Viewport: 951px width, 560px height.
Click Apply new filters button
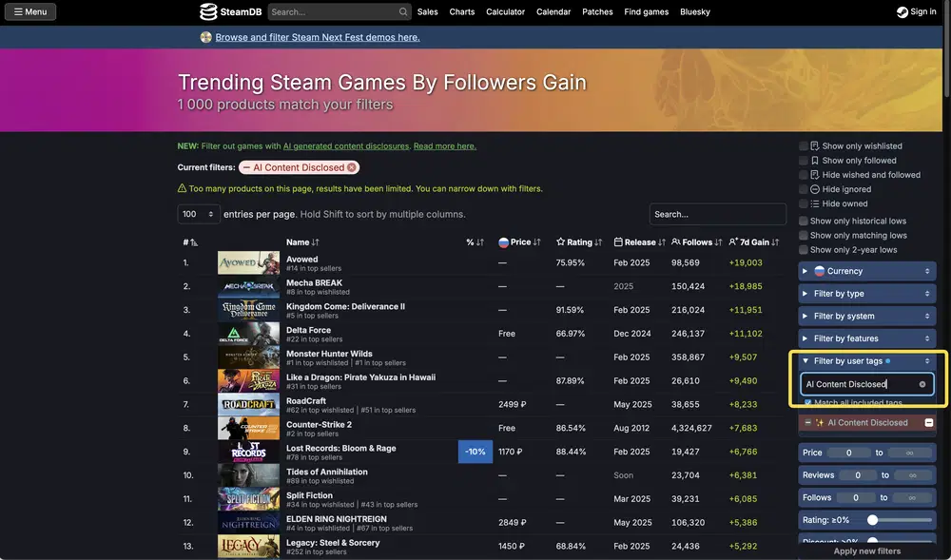point(866,551)
